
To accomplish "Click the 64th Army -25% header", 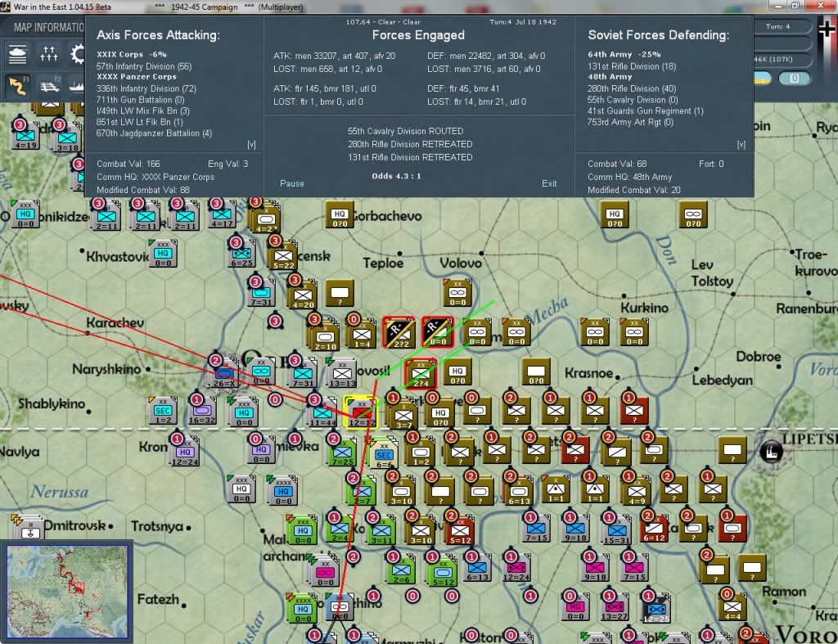I will pos(624,55).
